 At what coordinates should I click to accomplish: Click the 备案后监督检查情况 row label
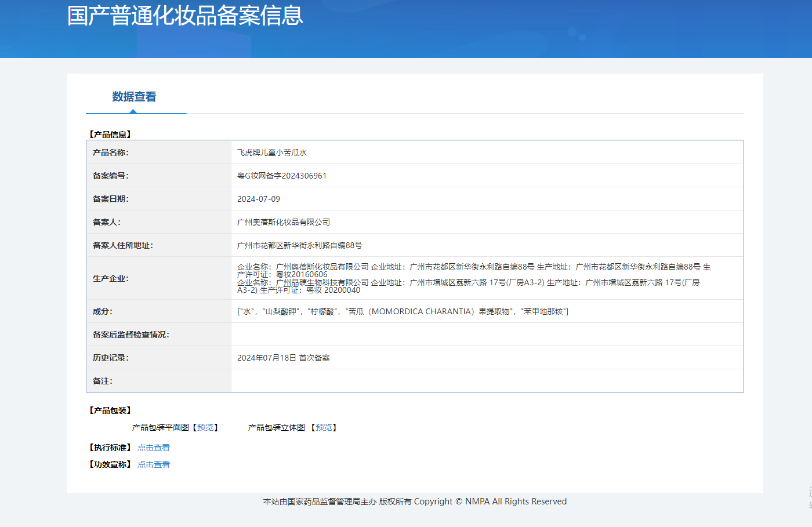[131, 335]
